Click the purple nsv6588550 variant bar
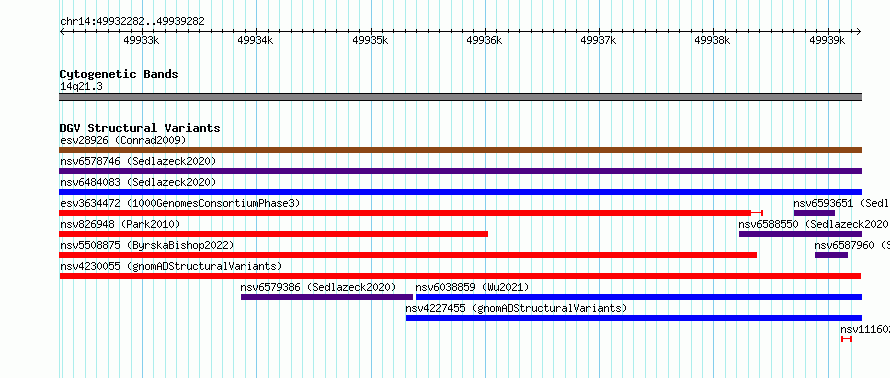The width and height of the screenshot is (890, 378). pos(800,234)
